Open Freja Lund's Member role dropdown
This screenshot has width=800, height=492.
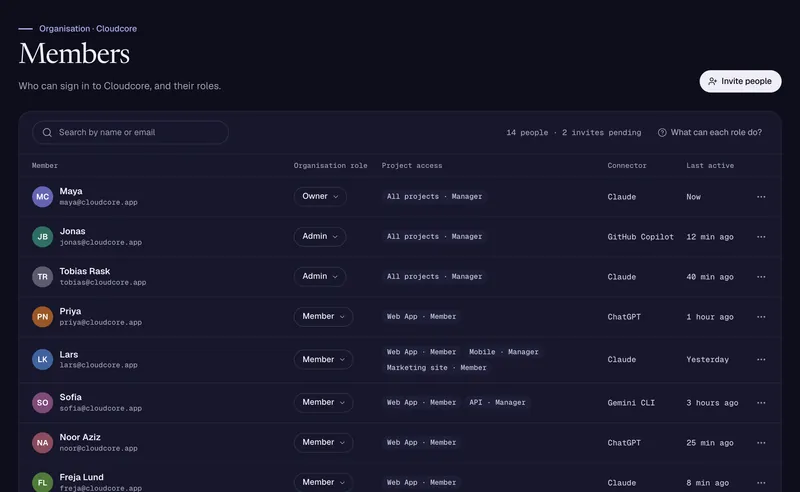[323, 482]
